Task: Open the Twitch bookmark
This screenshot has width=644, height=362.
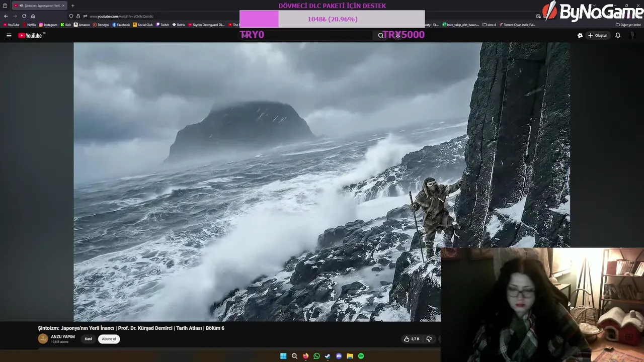Action: (x=163, y=25)
